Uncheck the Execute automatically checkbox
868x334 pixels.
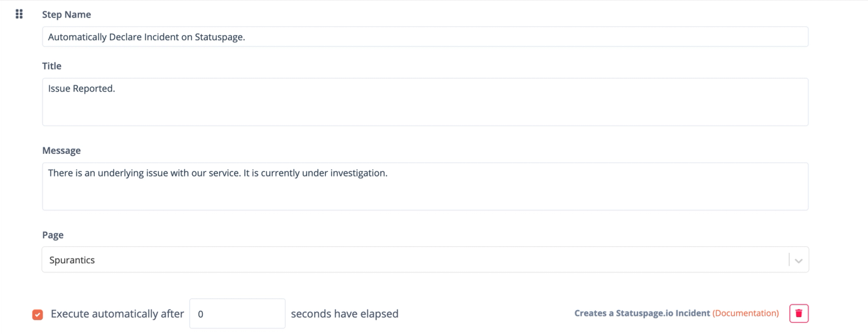click(x=37, y=315)
